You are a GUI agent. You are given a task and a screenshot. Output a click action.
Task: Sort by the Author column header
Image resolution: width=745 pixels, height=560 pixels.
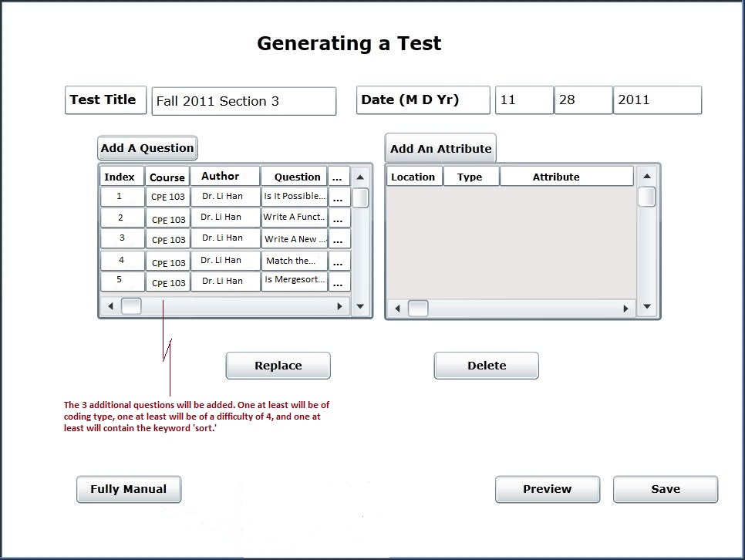pyautogui.click(x=224, y=177)
